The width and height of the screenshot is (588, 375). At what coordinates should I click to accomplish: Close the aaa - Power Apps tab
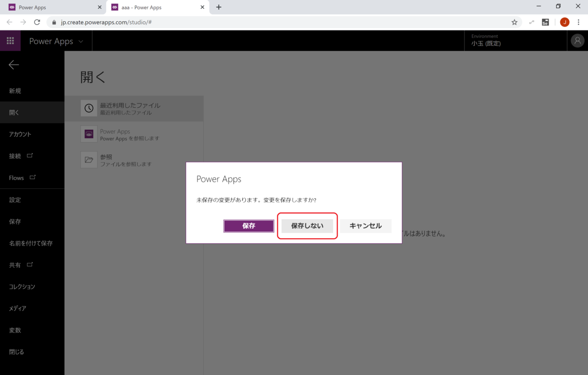coord(202,7)
